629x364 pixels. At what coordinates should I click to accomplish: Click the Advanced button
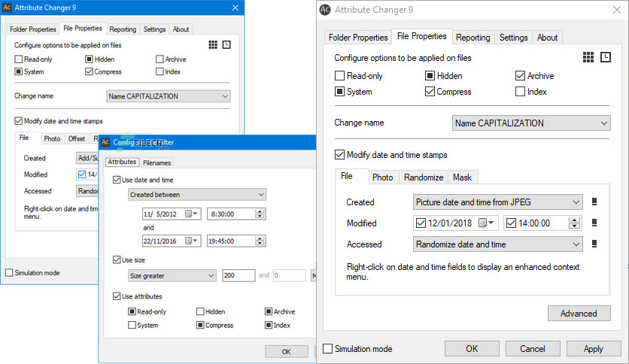(579, 314)
